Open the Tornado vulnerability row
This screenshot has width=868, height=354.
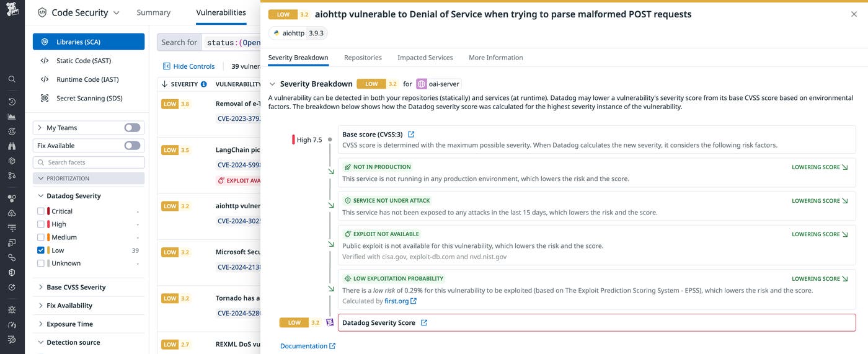(209, 309)
